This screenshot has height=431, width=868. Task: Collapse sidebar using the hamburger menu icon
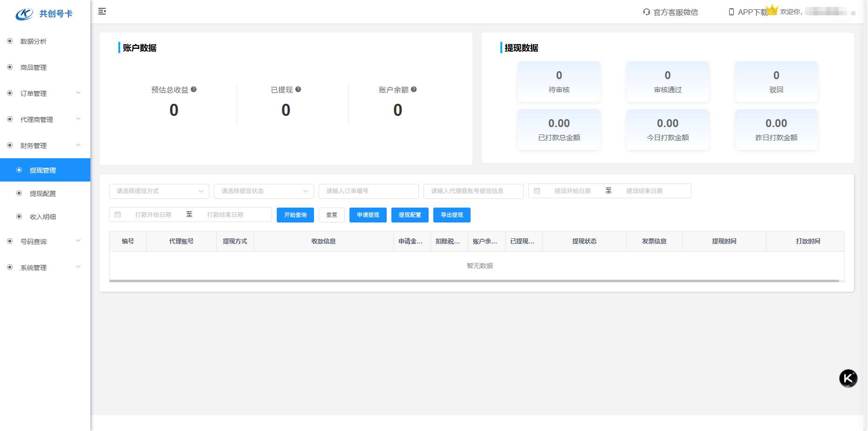pyautogui.click(x=102, y=11)
